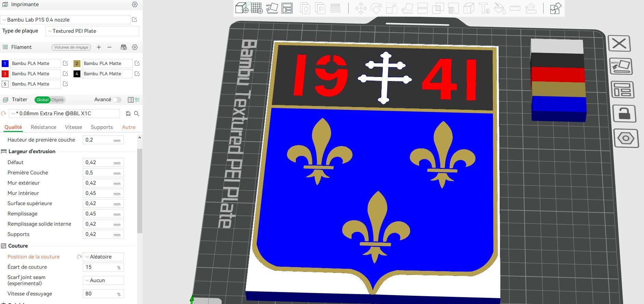The image size is (644, 304).
Task: Edit filament 4 preset
Action: [x=137, y=74]
